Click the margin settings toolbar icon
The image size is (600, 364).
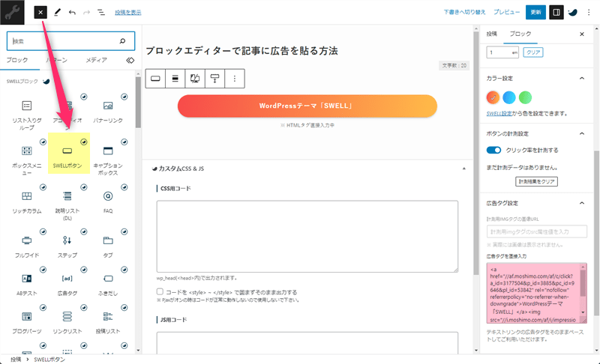coord(215,79)
